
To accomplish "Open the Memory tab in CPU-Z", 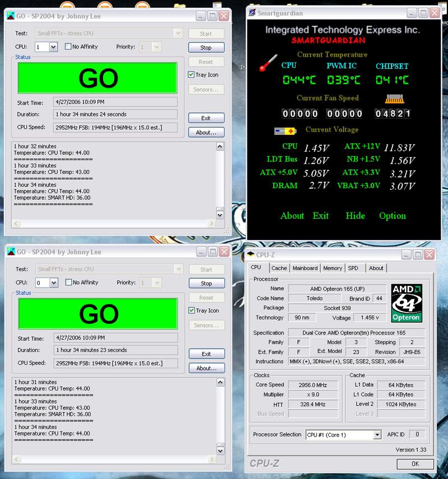I will tap(333, 268).
